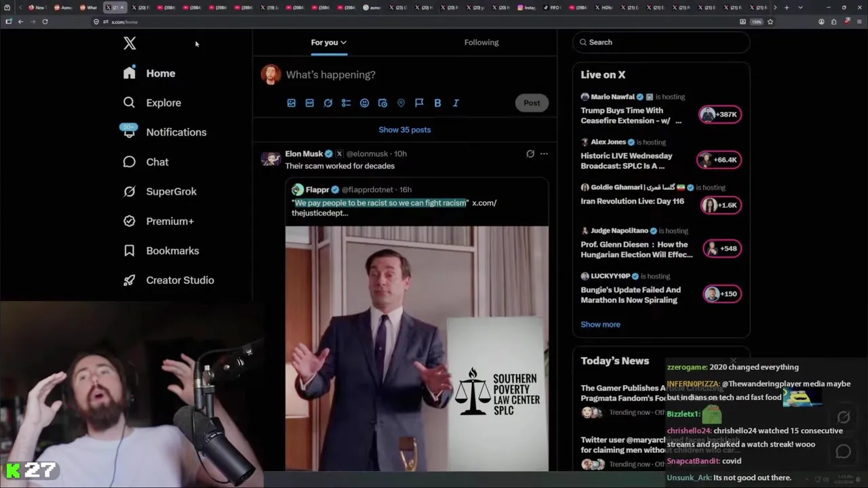Open Bookmarks icon in sidebar
This screenshot has height=488, width=868.
tap(129, 251)
